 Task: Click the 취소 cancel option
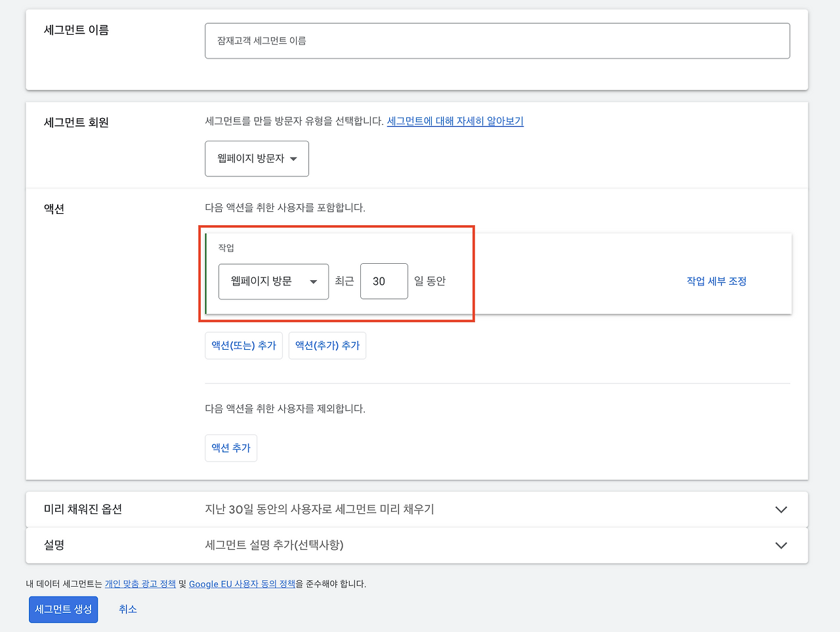tap(128, 609)
